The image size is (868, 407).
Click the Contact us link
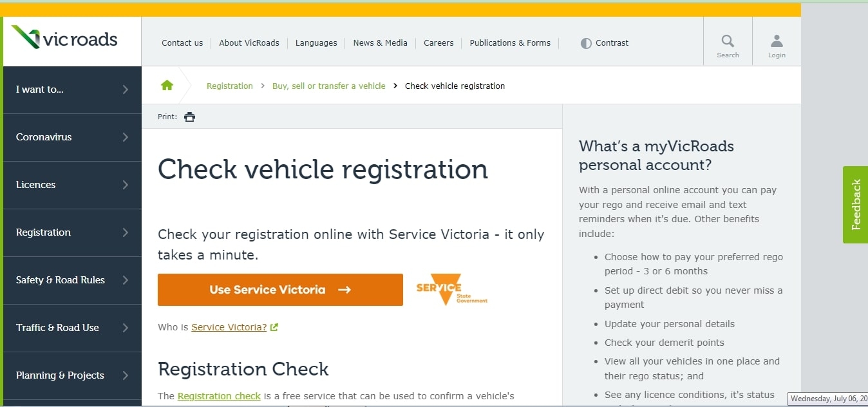coord(182,43)
